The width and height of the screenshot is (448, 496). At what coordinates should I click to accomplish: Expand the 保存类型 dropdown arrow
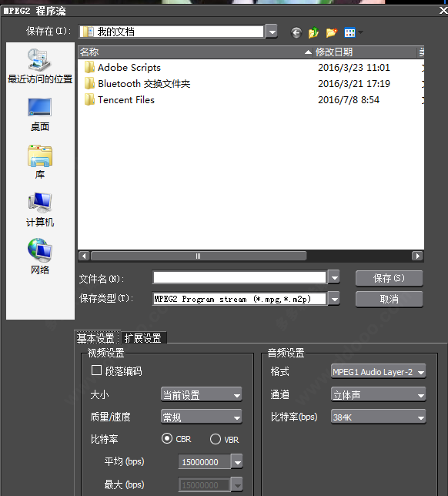pos(334,299)
